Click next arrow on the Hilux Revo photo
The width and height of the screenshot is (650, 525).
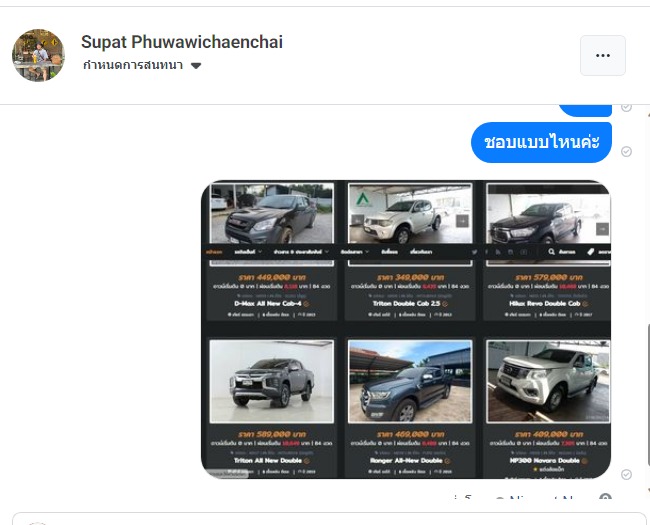tap(602, 228)
